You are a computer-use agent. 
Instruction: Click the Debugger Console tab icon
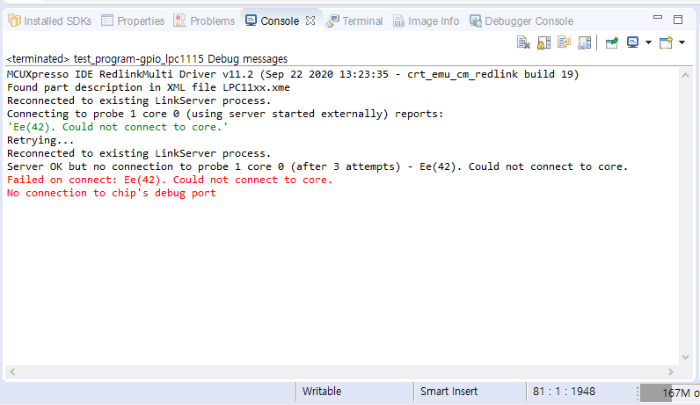tap(475, 21)
